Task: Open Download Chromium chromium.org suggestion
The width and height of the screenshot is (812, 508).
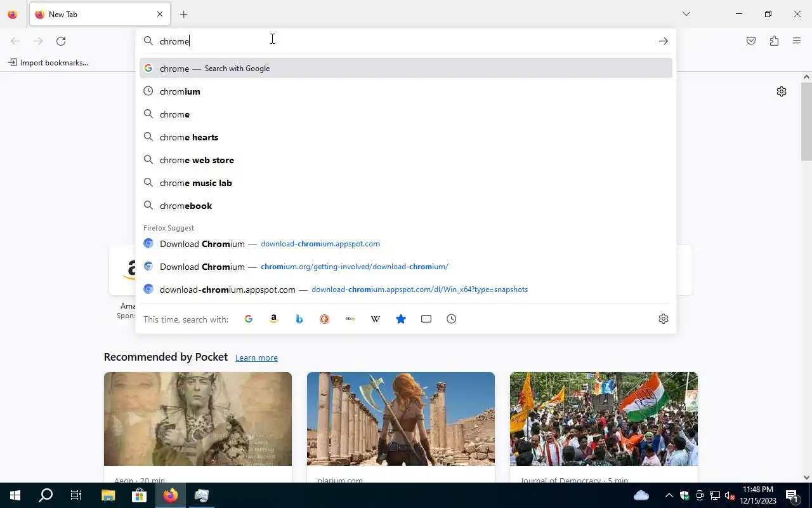Action: [406, 266]
